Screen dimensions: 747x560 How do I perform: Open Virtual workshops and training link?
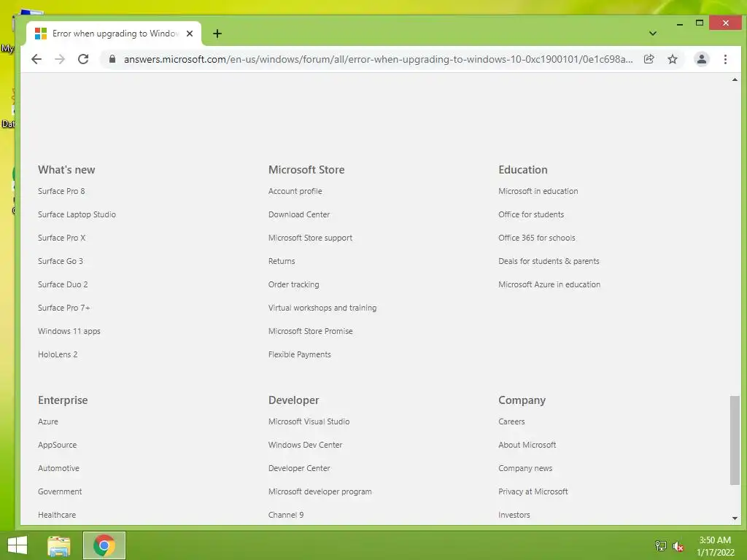322,308
